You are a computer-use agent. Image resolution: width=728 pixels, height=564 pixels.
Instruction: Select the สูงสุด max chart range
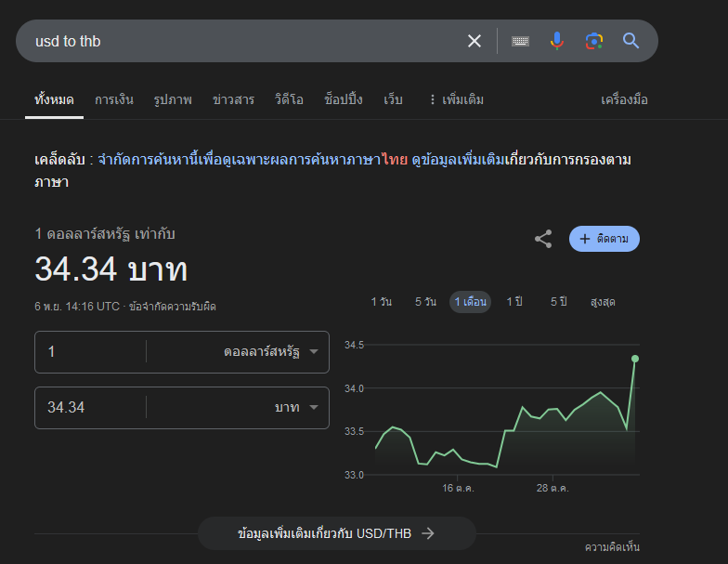603,301
